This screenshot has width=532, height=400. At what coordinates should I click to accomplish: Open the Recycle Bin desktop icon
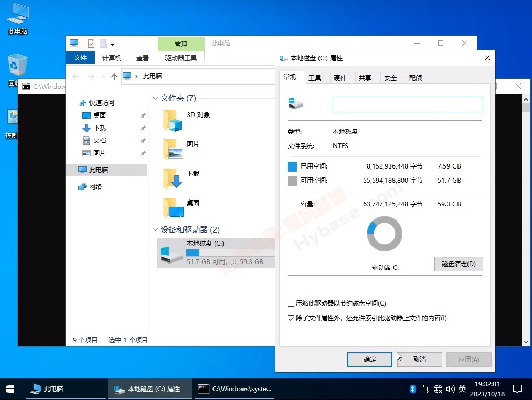point(17,70)
